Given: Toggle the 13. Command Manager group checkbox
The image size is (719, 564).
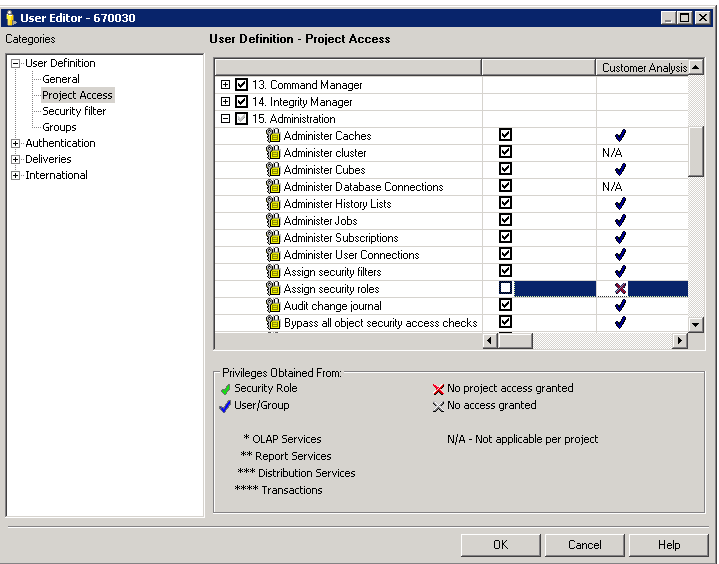Looking at the screenshot, I should 241,84.
